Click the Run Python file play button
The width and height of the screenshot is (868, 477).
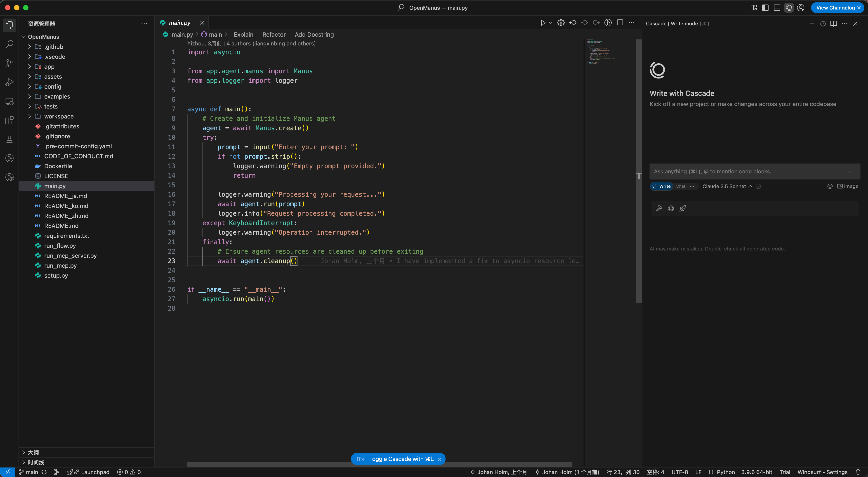[x=543, y=23]
